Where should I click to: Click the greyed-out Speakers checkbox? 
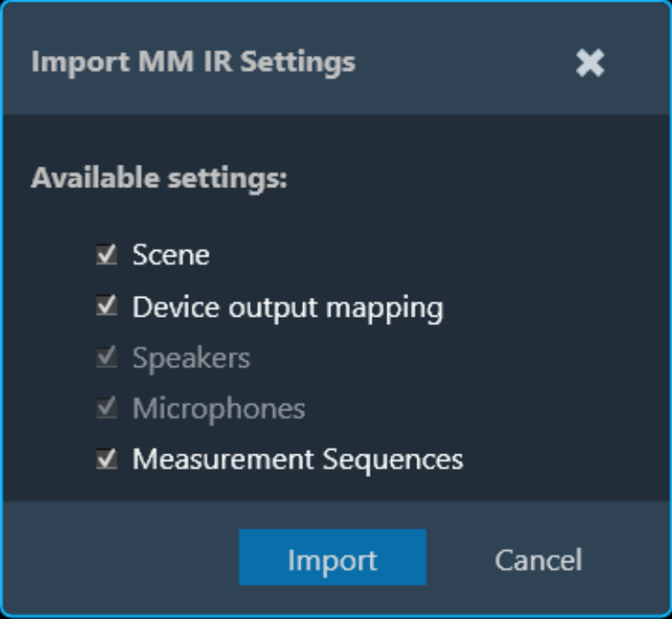coord(107,356)
